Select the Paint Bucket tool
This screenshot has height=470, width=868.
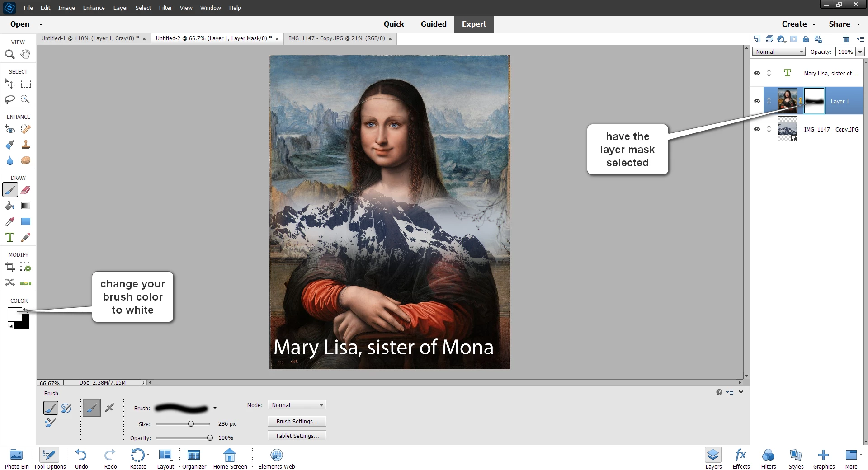[x=10, y=206]
